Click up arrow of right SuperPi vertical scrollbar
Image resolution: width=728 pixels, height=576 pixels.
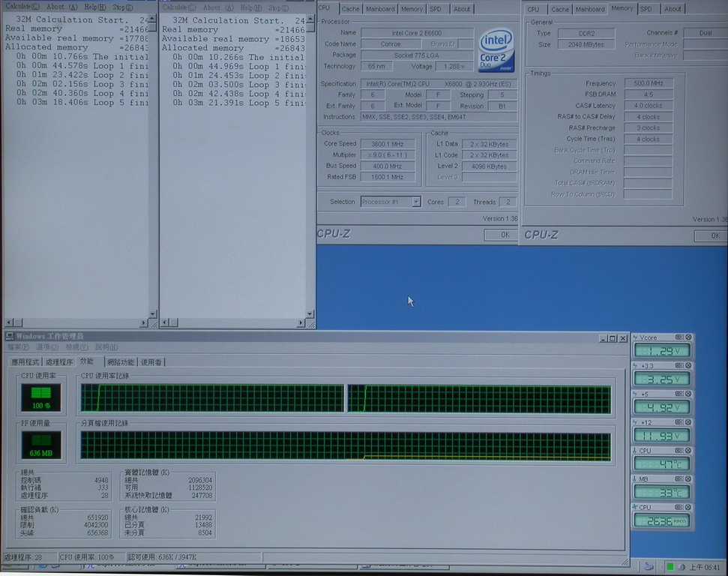pos(310,19)
